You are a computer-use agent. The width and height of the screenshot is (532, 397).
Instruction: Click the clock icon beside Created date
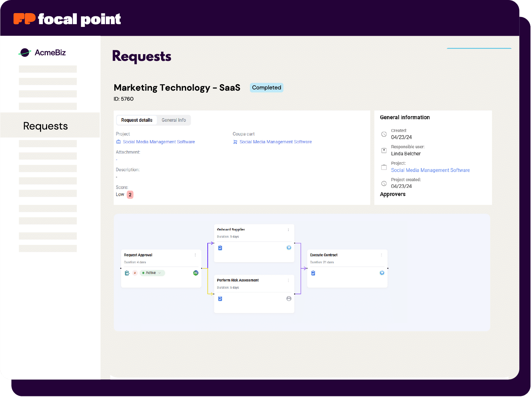(x=384, y=134)
